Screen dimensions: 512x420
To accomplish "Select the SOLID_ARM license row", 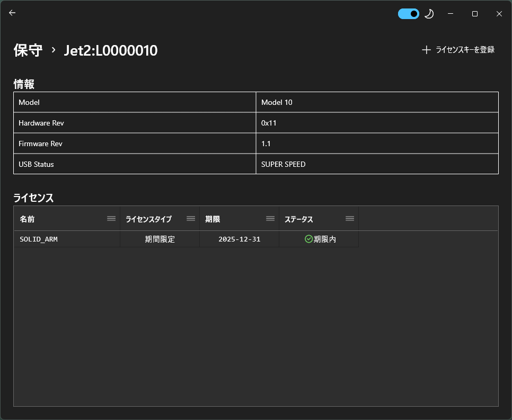I will [39, 239].
